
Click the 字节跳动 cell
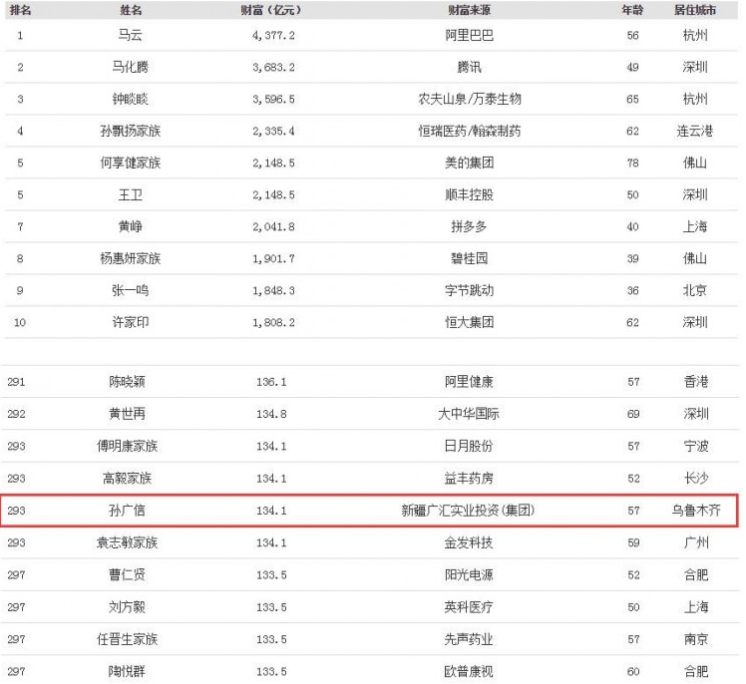click(x=469, y=290)
